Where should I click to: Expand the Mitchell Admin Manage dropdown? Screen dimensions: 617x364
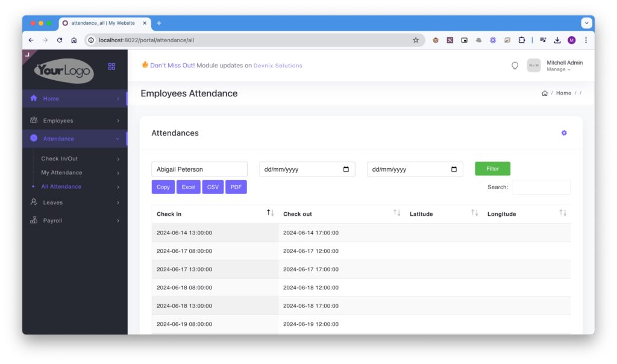point(559,69)
